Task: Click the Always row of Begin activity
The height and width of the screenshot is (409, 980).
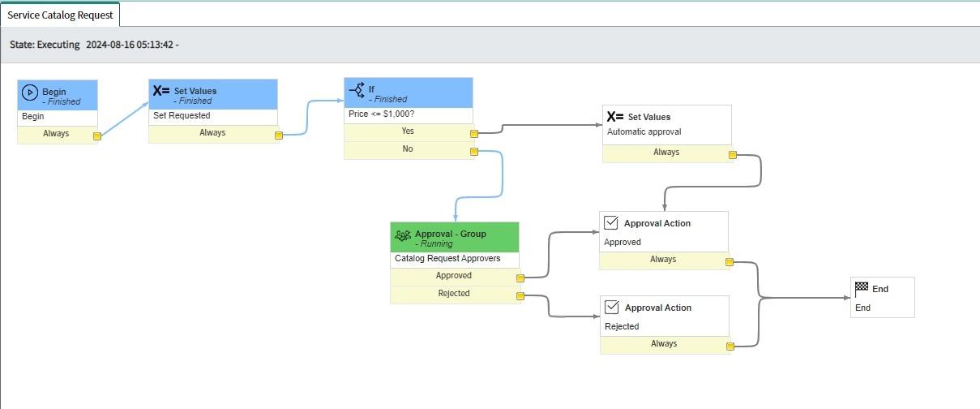Action: tap(58, 135)
